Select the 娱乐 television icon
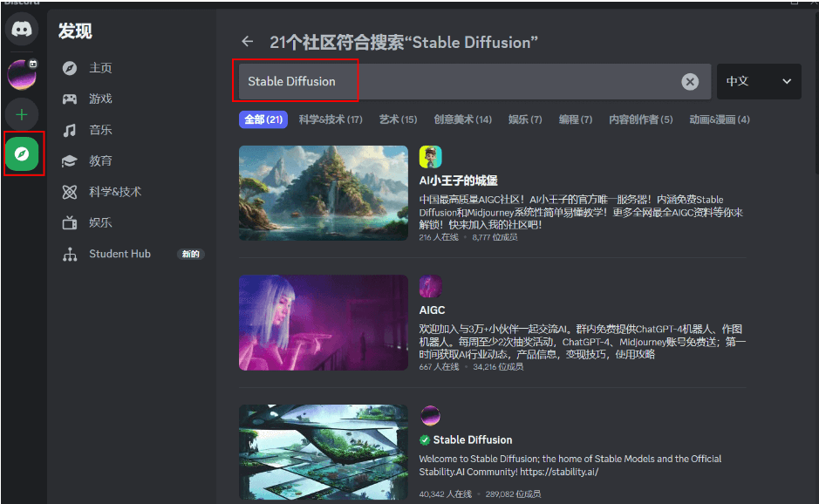 click(x=70, y=223)
